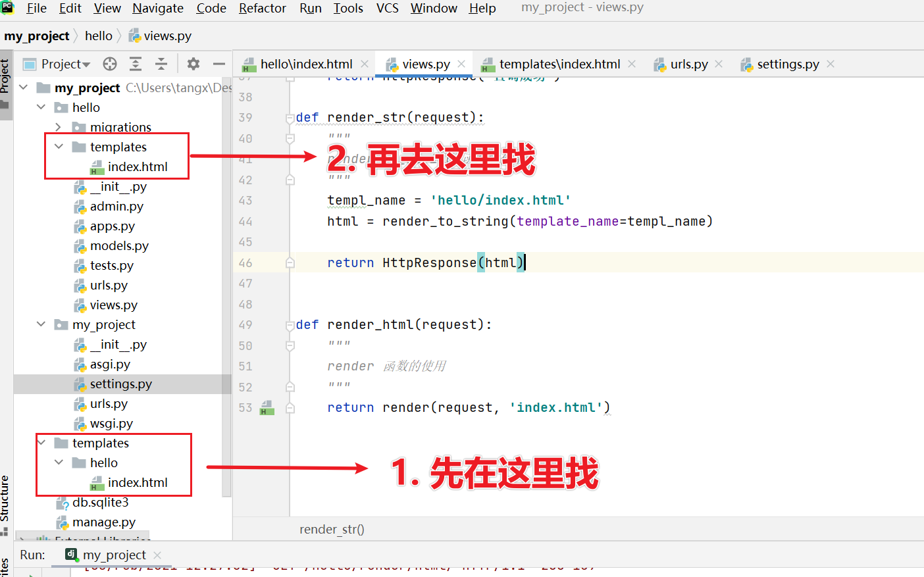
Task: Click the Collapse All icon in Project toolbar
Action: (161, 64)
